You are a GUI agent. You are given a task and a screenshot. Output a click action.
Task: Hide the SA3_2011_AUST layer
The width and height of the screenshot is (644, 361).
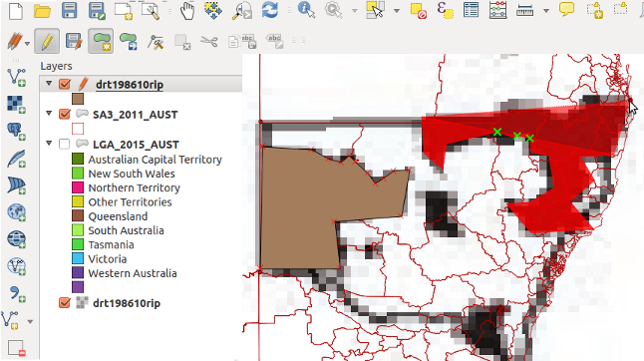65,114
